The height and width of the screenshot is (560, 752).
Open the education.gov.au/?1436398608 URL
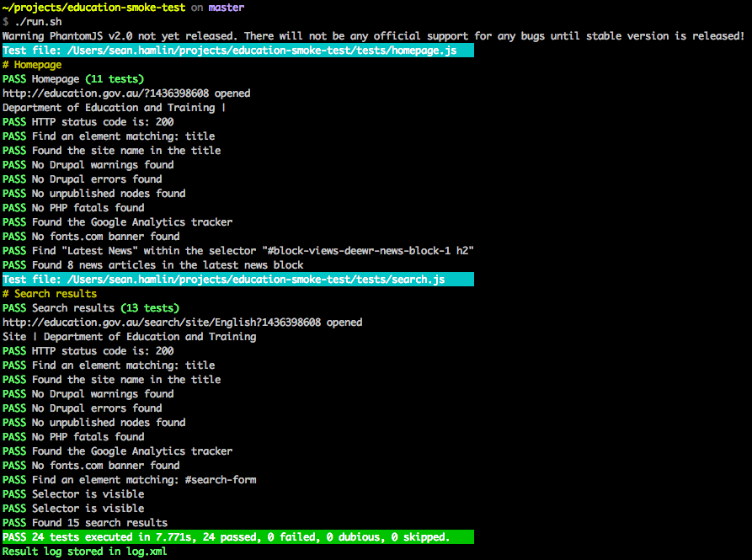point(105,93)
